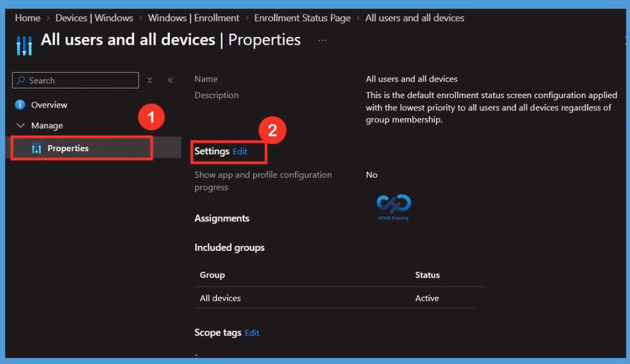630x364 pixels.
Task: Click the Status column header
Action: pyautogui.click(x=428, y=275)
